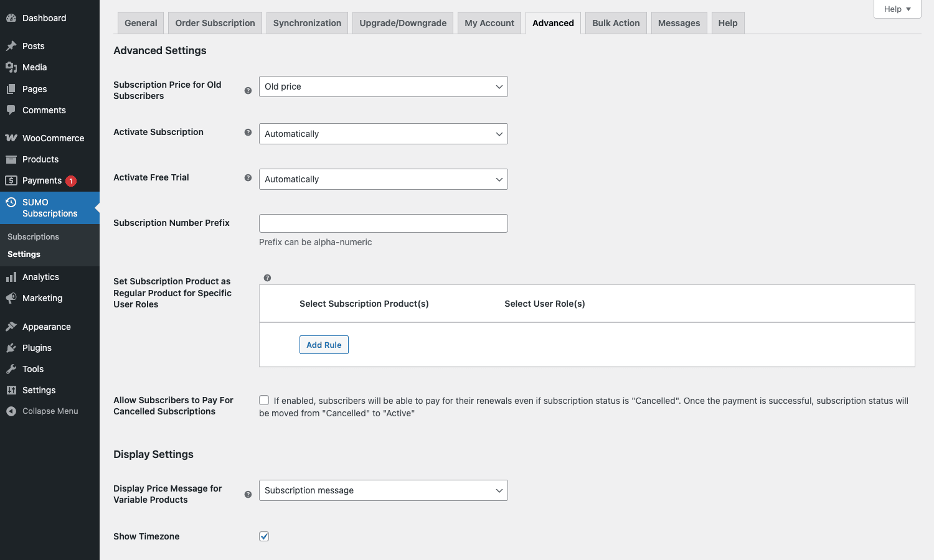The height and width of the screenshot is (560, 934).
Task: Expand the Help dropdown at top right
Action: click(897, 9)
